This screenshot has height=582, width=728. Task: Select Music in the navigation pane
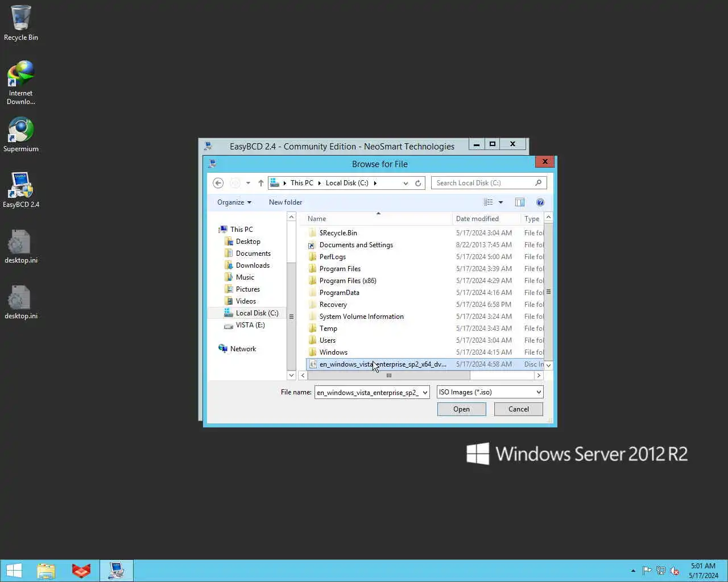[x=245, y=277]
